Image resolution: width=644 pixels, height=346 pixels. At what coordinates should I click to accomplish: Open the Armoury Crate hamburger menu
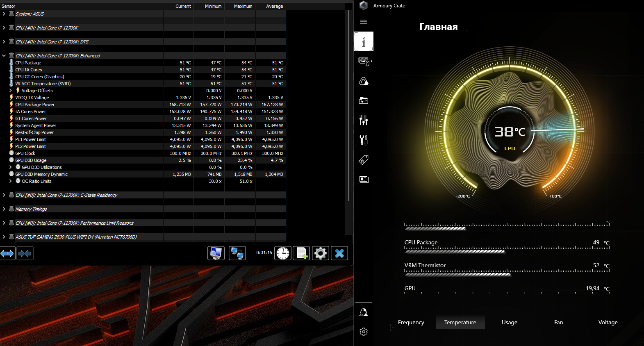364,22
